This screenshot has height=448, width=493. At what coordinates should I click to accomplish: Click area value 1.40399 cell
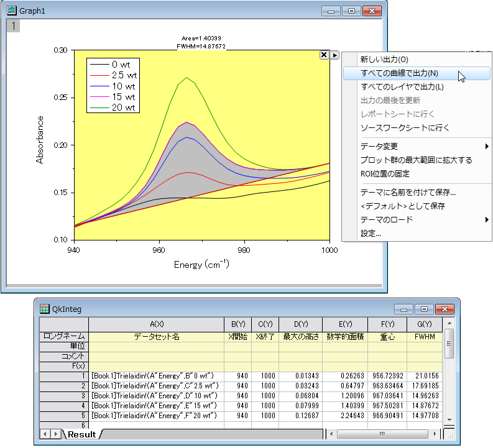[x=345, y=406]
